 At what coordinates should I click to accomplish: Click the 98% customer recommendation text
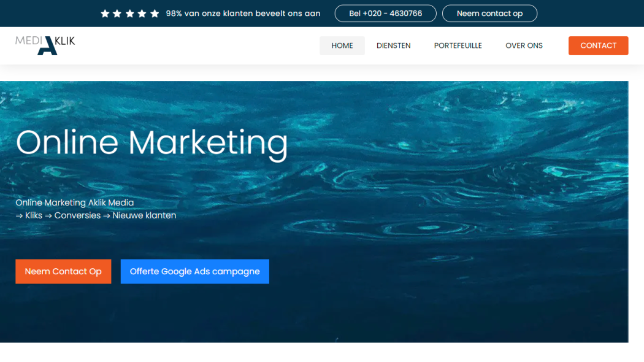[x=243, y=13]
